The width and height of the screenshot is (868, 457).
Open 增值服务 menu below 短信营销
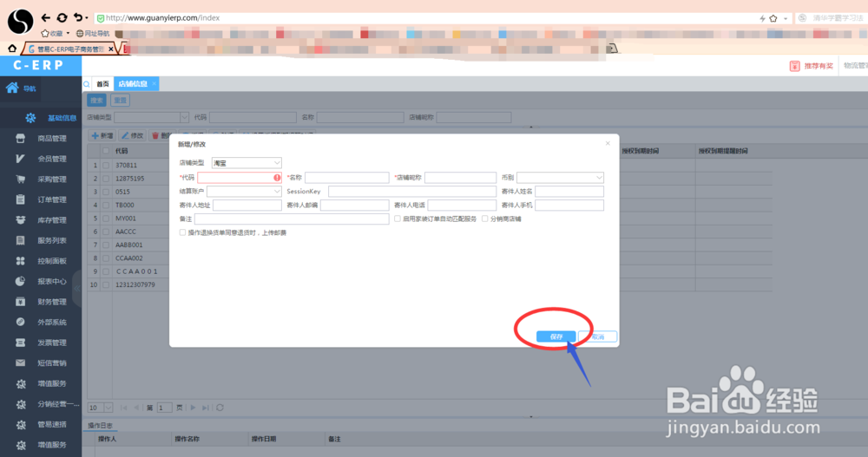pos(52,383)
